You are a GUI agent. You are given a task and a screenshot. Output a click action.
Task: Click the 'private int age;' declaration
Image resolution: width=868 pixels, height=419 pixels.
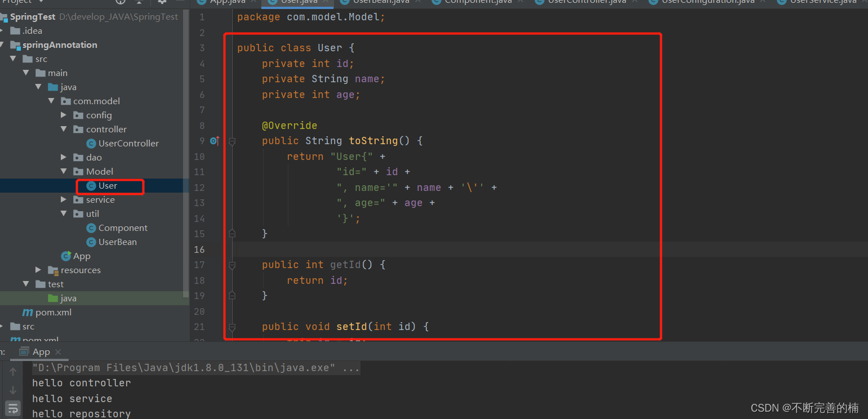click(x=311, y=95)
